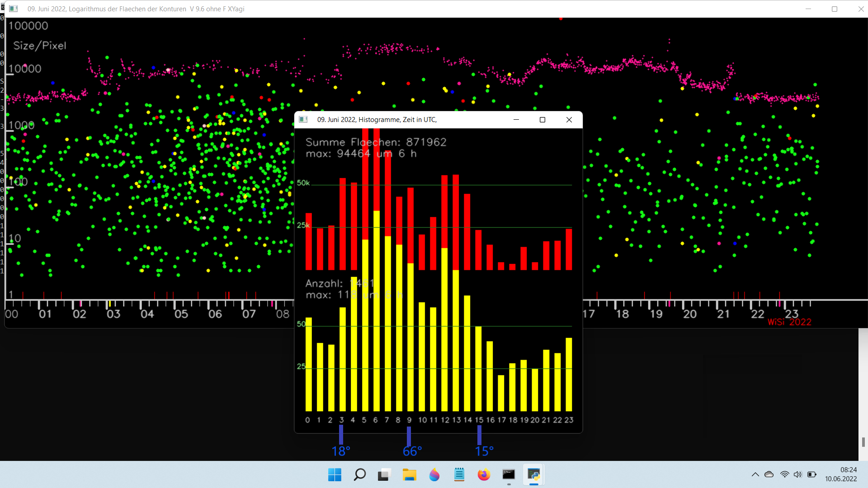This screenshot has width=868, height=488.
Task: Click the 'Summe Flaechen: 871962' text
Action: pyautogui.click(x=376, y=142)
